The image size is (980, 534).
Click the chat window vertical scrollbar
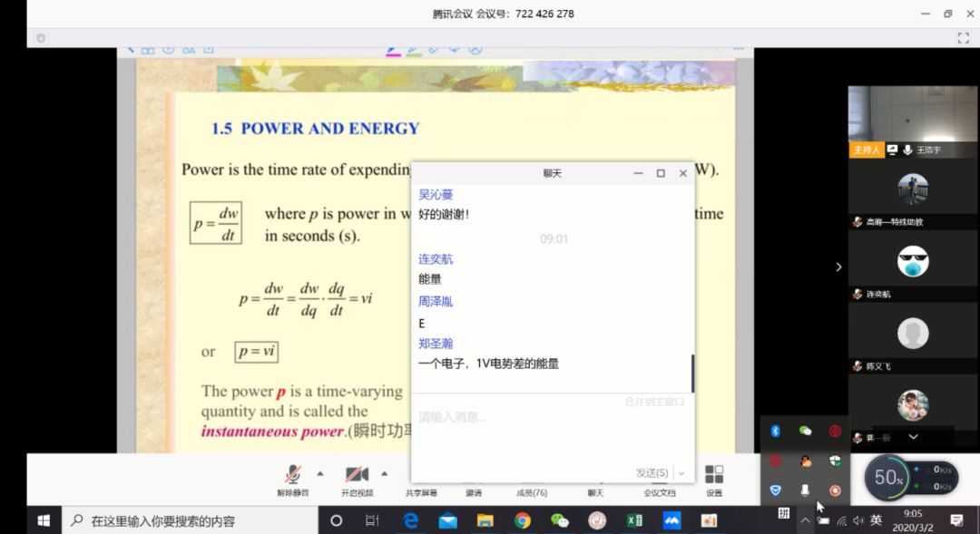click(692, 373)
